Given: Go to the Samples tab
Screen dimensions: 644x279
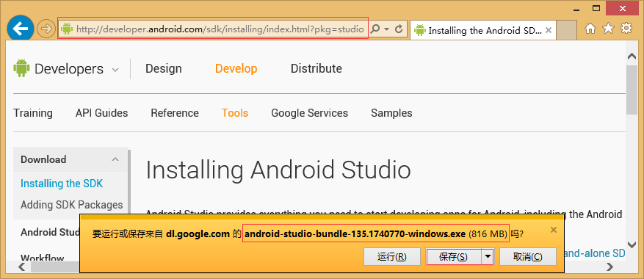Looking at the screenshot, I should tap(391, 113).
